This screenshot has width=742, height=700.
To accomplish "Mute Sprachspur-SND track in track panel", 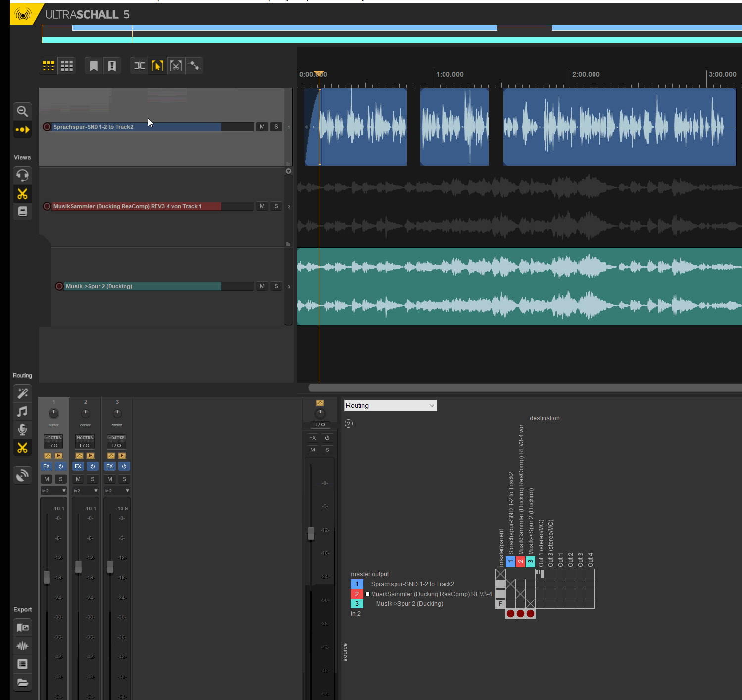I will [x=262, y=127].
